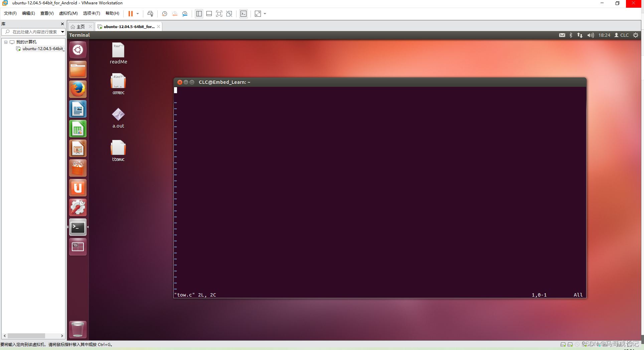Select the ubuntu-12.04.5-64bit_for... tab

129,27
